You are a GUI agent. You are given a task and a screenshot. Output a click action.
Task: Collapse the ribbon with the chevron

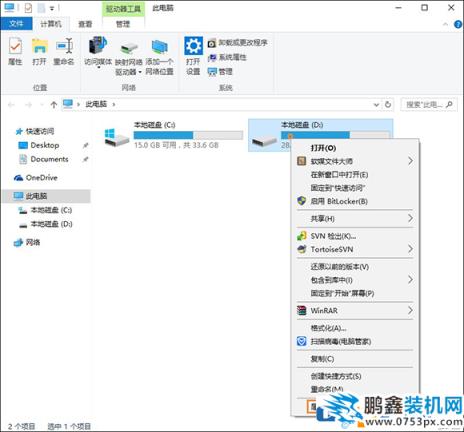pos(445,24)
